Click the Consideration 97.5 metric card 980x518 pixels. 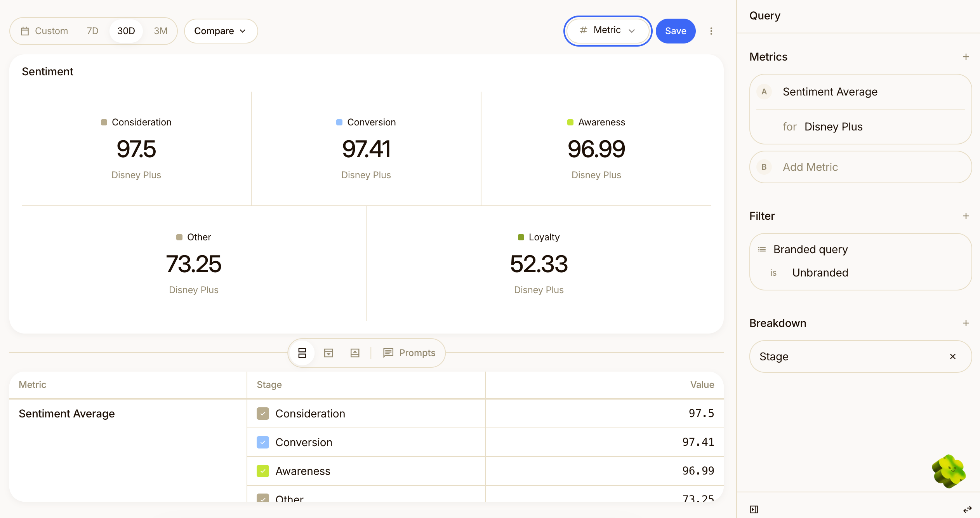(x=136, y=149)
